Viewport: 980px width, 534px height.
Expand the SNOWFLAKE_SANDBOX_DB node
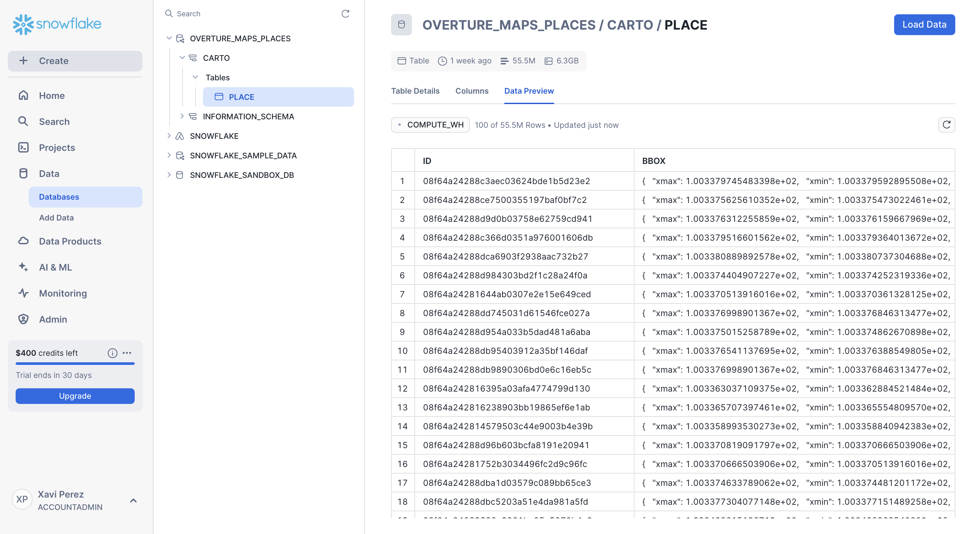click(x=169, y=175)
